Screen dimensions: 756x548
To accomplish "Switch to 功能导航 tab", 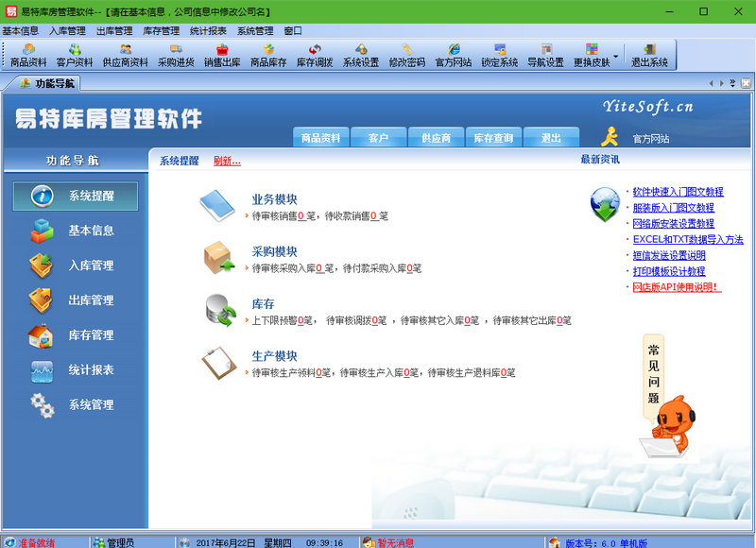I will (47, 83).
